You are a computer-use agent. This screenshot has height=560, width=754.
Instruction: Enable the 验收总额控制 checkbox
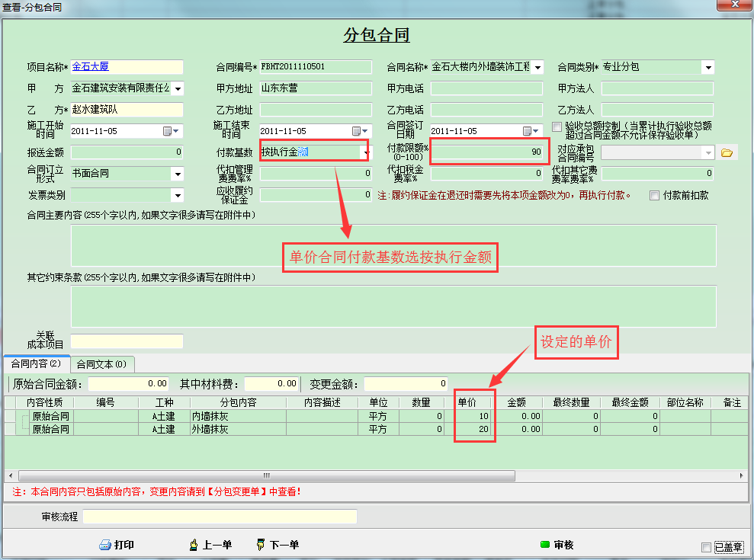click(557, 126)
